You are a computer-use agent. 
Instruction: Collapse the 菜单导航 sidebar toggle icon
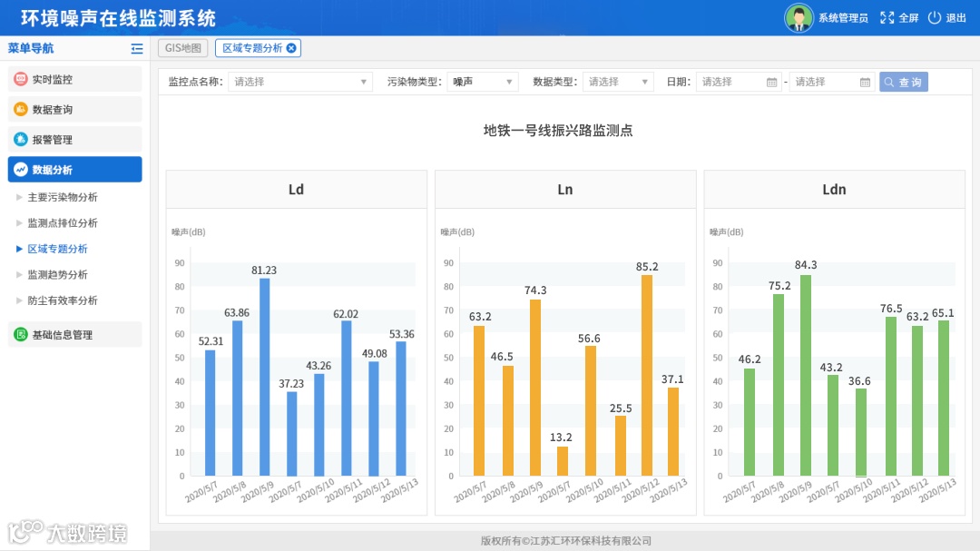coord(136,48)
